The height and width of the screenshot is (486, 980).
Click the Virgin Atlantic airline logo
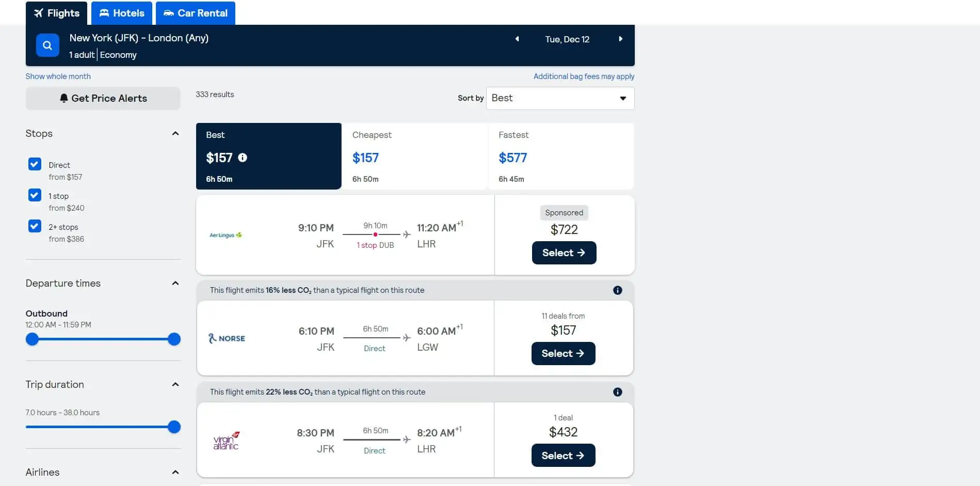pos(226,441)
